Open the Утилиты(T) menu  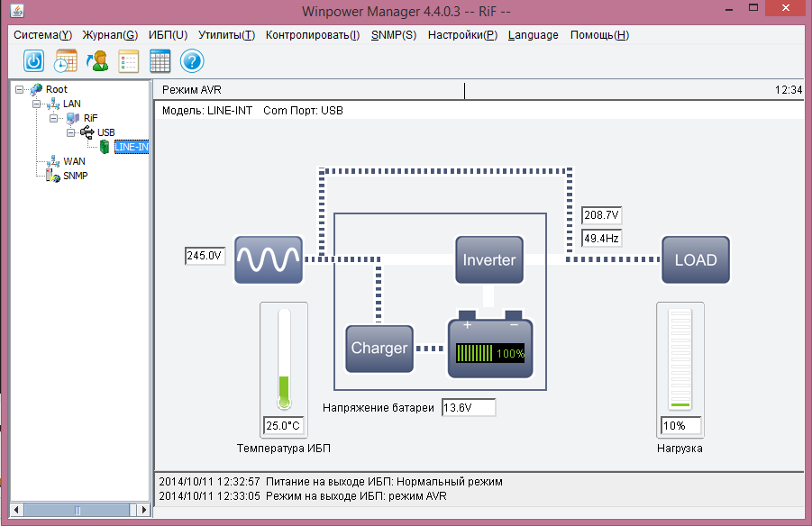226,35
